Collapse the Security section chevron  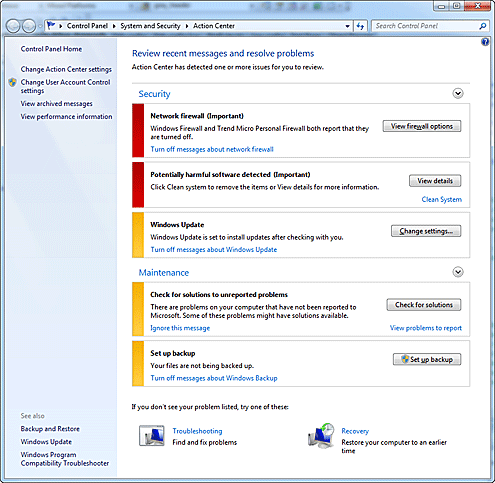click(x=458, y=93)
